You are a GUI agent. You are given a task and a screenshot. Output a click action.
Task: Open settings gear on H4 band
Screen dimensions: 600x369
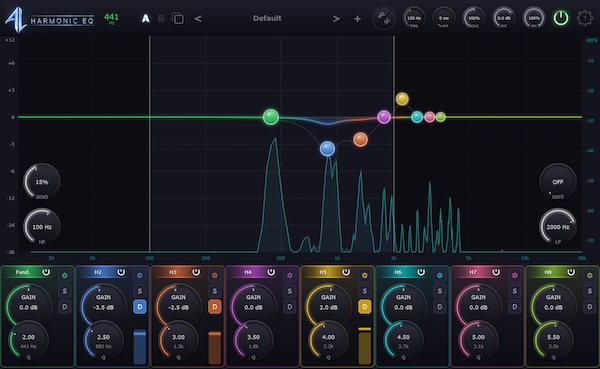[x=290, y=275]
